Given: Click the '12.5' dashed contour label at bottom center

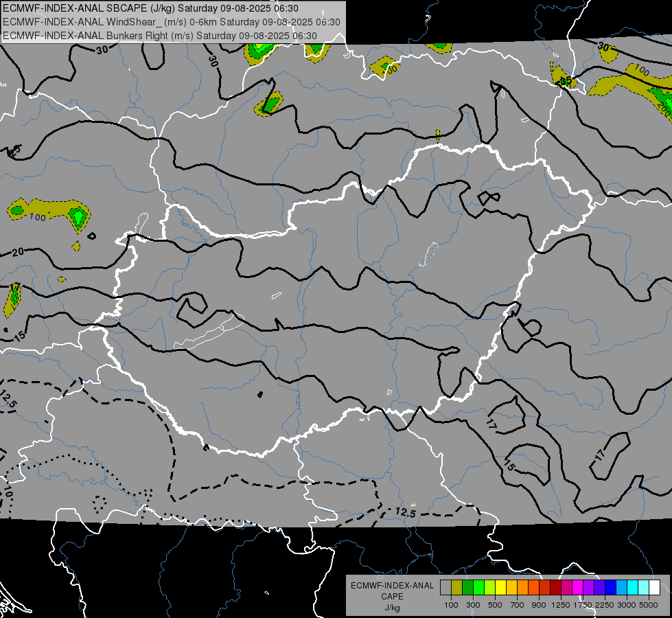Looking at the screenshot, I should pyautogui.click(x=406, y=512).
